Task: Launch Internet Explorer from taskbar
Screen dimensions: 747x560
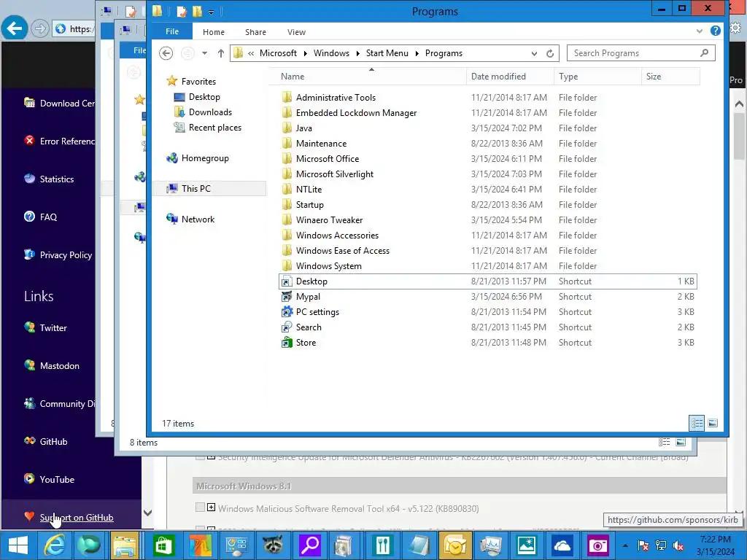Action: coord(54,545)
